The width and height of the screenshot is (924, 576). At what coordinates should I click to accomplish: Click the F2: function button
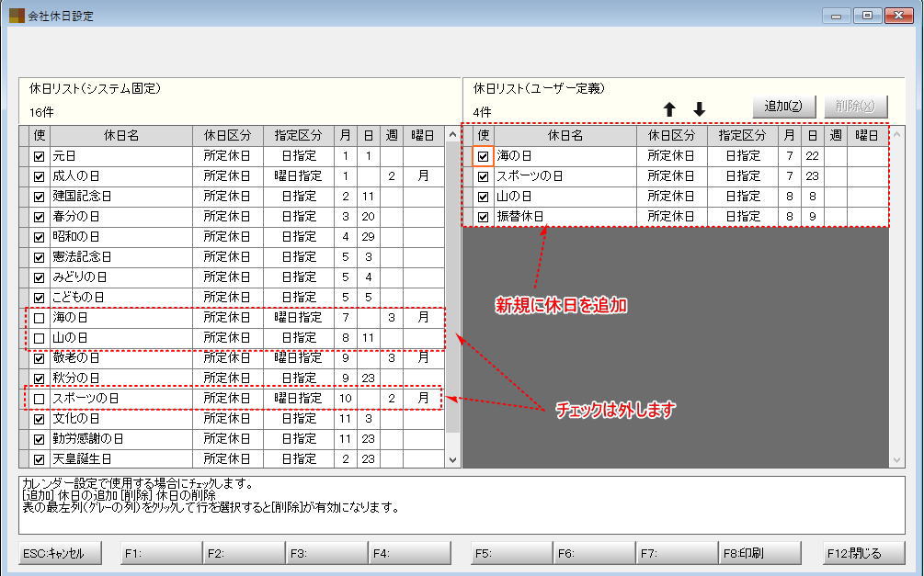pos(244,553)
